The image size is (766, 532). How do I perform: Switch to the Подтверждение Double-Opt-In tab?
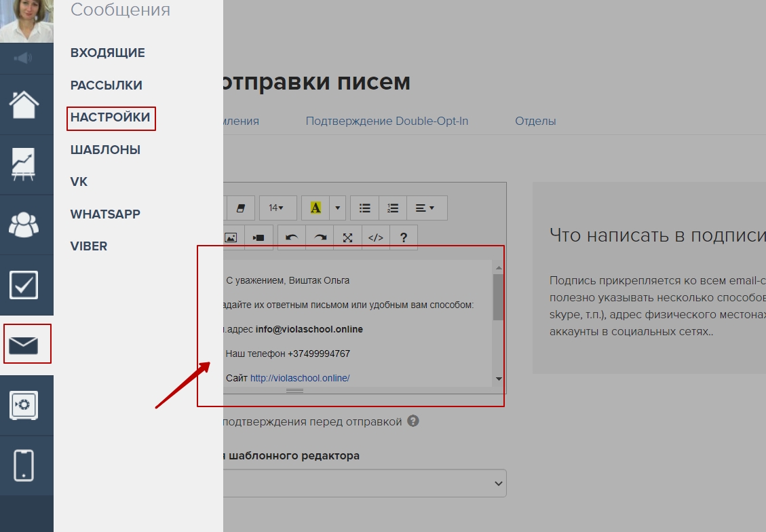(x=387, y=121)
